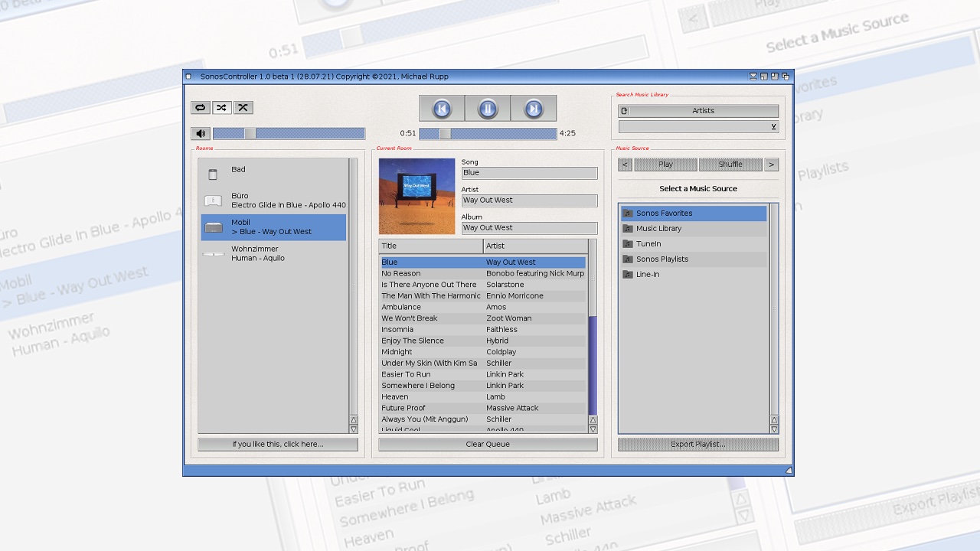This screenshot has width=980, height=551.
Task: Click the Album field showing Way Out West
Action: (529, 228)
